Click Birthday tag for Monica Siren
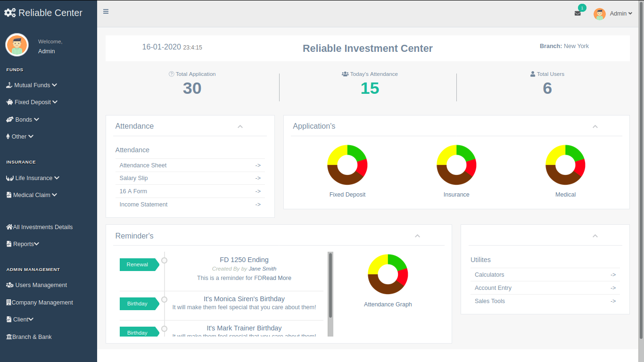 [140, 304]
